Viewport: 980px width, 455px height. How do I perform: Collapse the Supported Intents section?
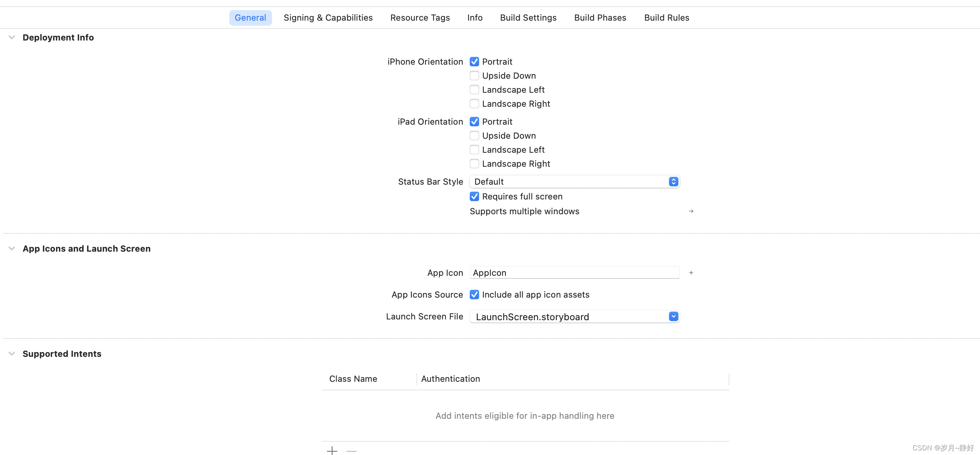point(12,354)
